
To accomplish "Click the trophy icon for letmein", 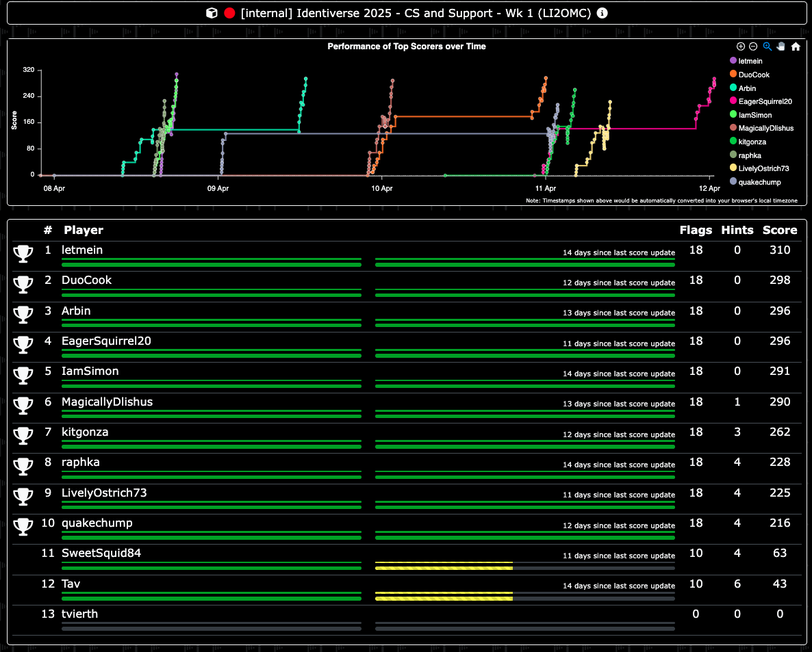I will pos(23,255).
